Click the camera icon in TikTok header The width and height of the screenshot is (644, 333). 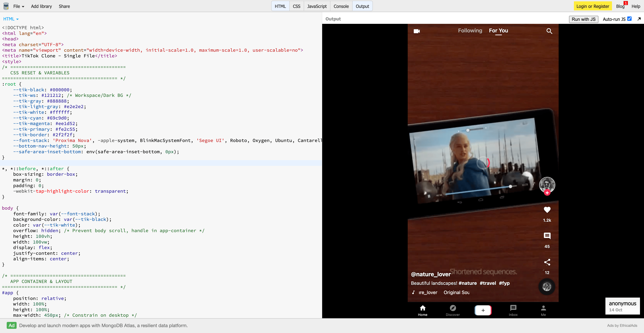pyautogui.click(x=416, y=31)
